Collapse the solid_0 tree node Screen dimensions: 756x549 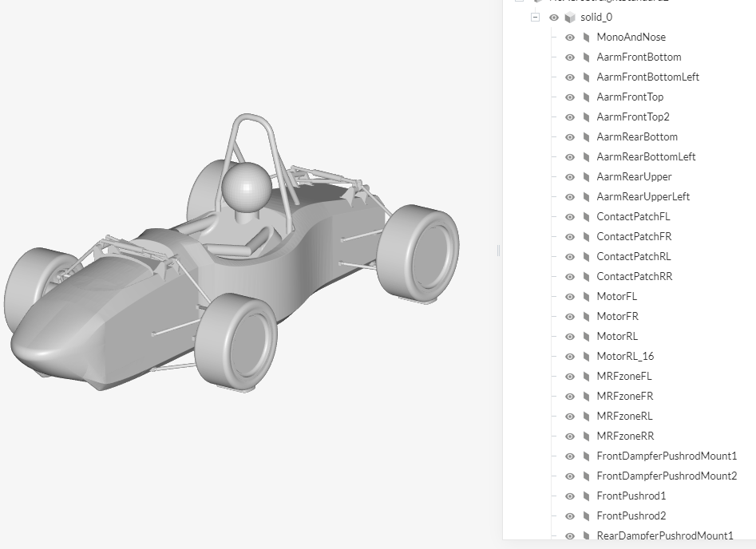pos(535,18)
